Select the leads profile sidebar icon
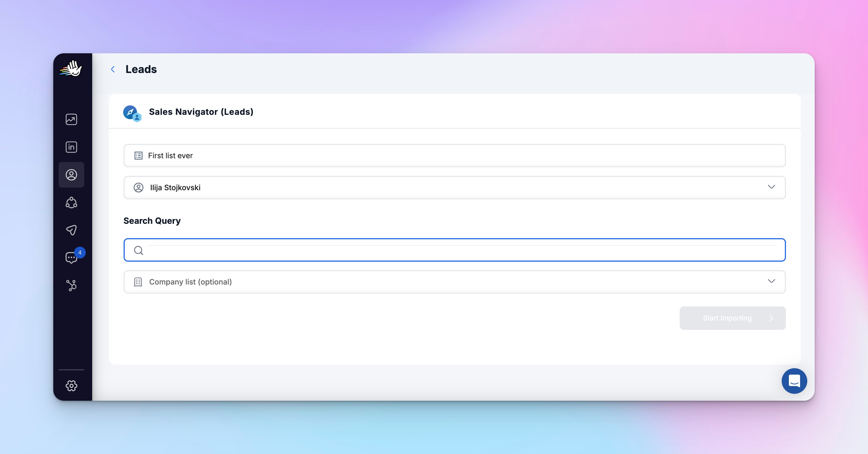The height and width of the screenshot is (454, 868). [x=71, y=175]
